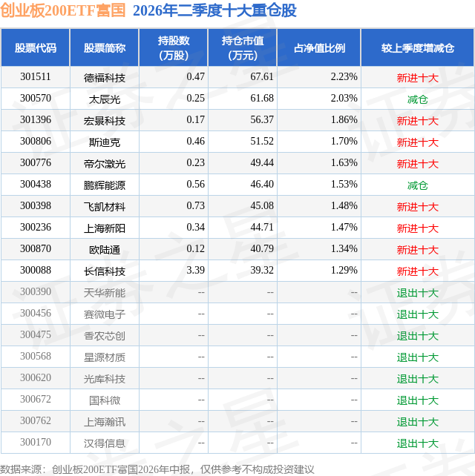Click the greyed 天华新能 stock name
This screenshot has height=476, width=475.
pos(105,293)
